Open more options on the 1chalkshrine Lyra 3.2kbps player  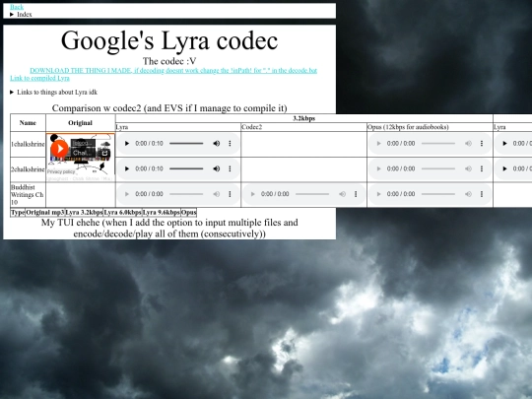pyautogui.click(x=230, y=144)
